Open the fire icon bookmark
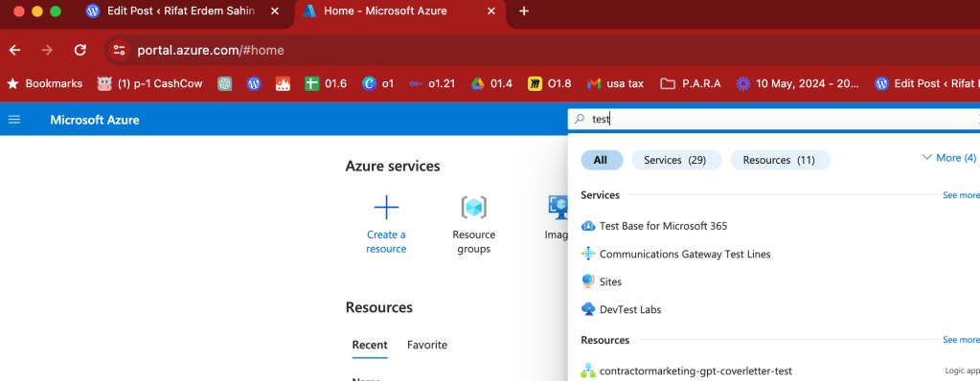 283,83
